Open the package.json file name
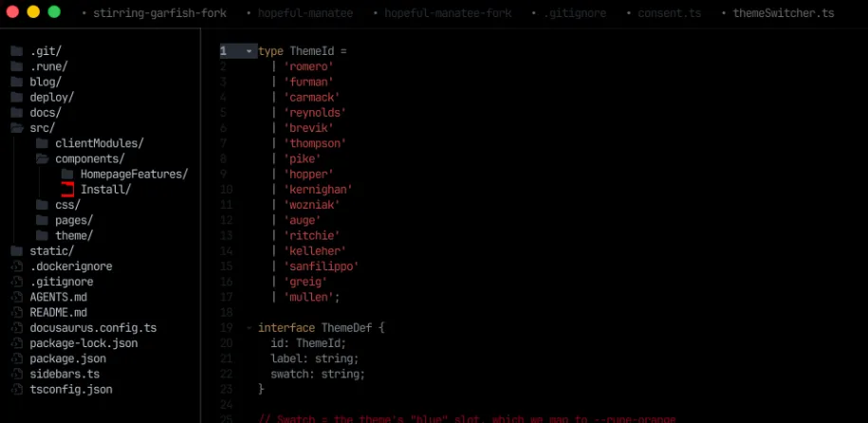Viewport: 868px width, 423px height. [68, 359]
